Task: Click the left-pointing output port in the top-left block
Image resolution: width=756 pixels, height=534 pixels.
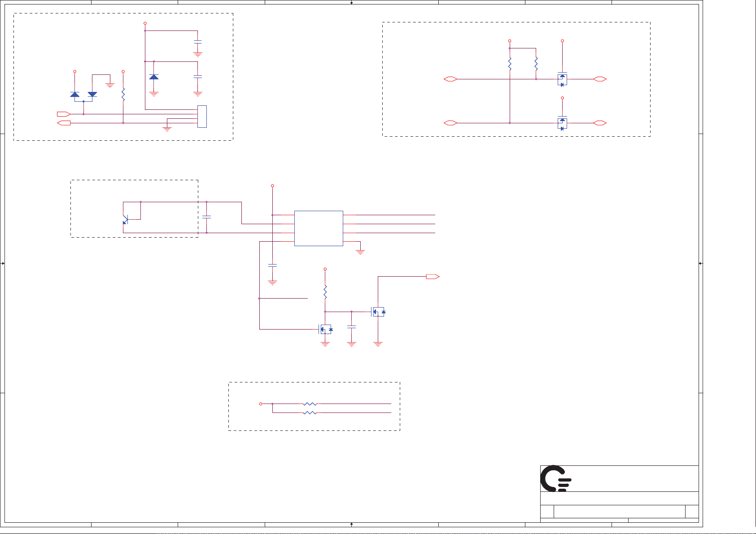Action: [64, 123]
